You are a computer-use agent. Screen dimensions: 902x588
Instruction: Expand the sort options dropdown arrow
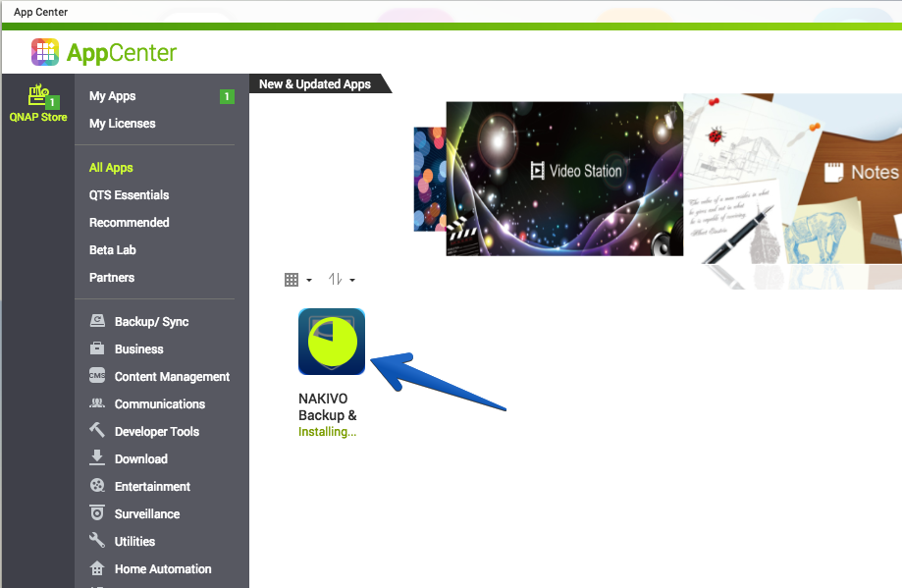point(352,280)
